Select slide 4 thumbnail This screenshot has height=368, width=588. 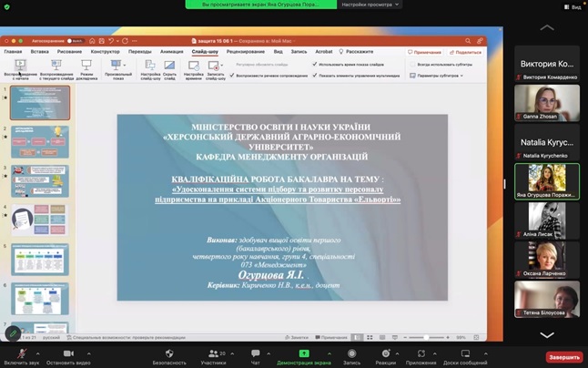pos(40,220)
